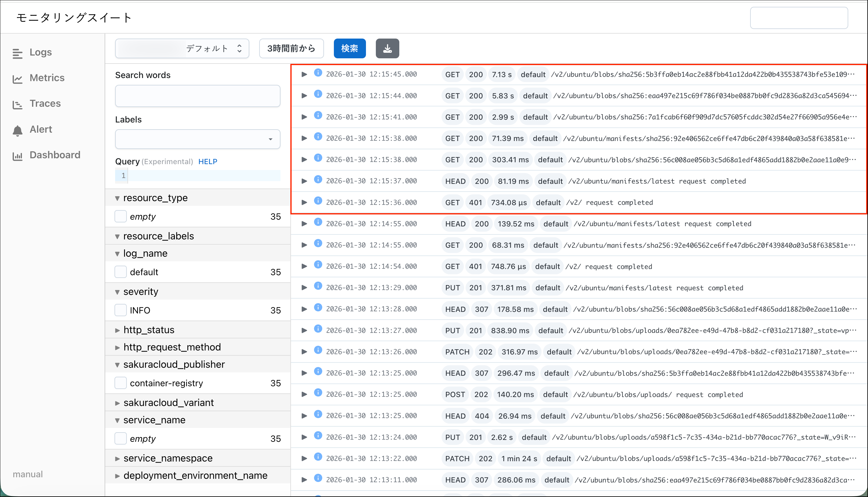Open the Dashboard bar-chart icon
The image size is (868, 497).
click(17, 156)
